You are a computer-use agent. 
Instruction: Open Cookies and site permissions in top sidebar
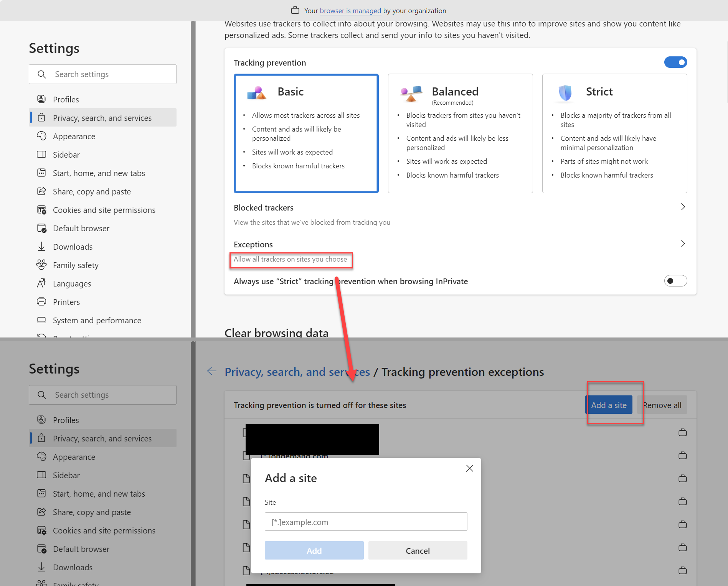pos(103,210)
